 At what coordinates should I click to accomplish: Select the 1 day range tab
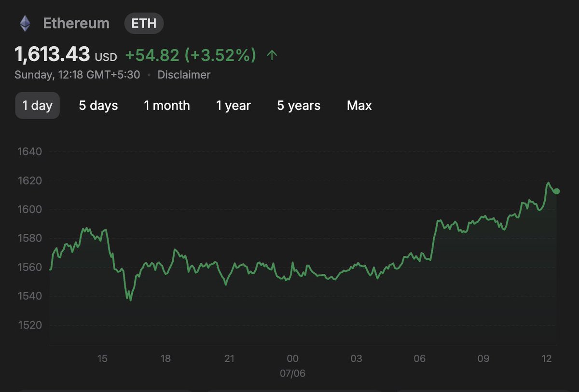(38, 106)
